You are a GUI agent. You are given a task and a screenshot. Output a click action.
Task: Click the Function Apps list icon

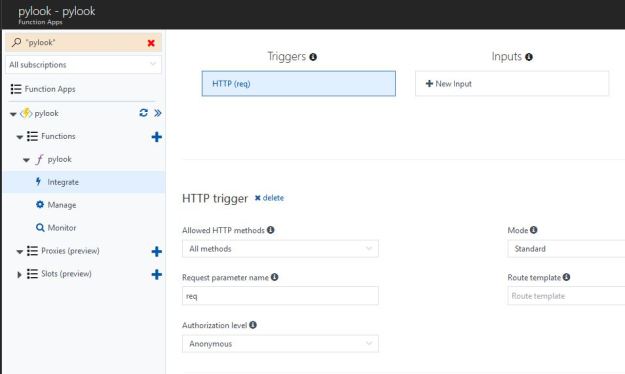coord(16,89)
